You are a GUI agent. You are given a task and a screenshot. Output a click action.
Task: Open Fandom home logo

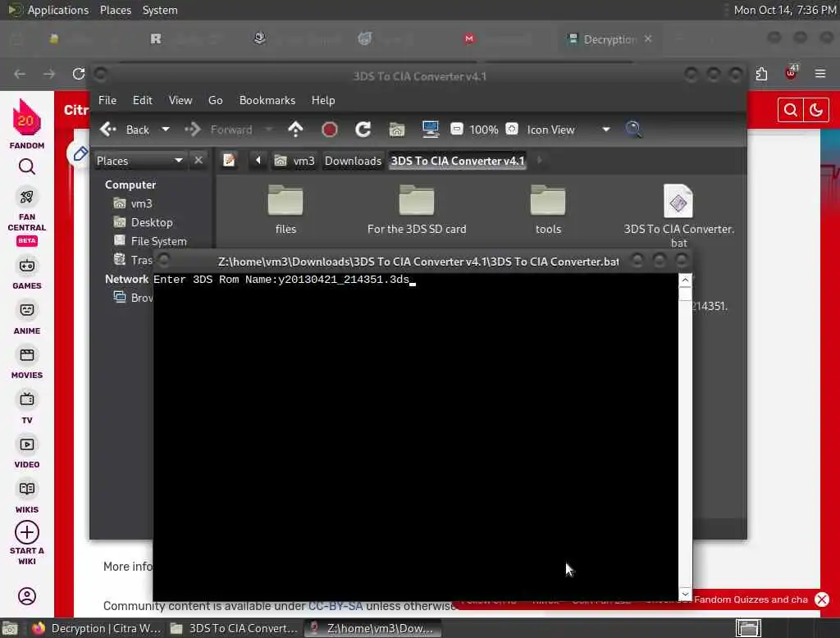point(27,124)
